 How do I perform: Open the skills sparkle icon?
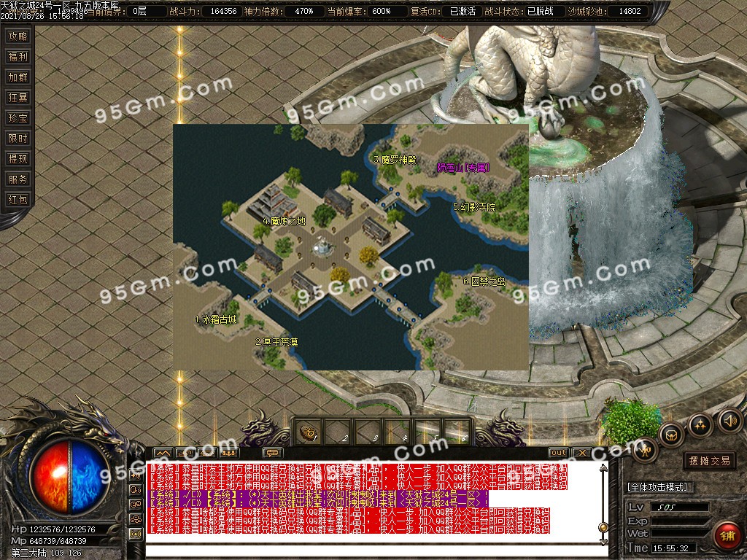[x=700, y=425]
